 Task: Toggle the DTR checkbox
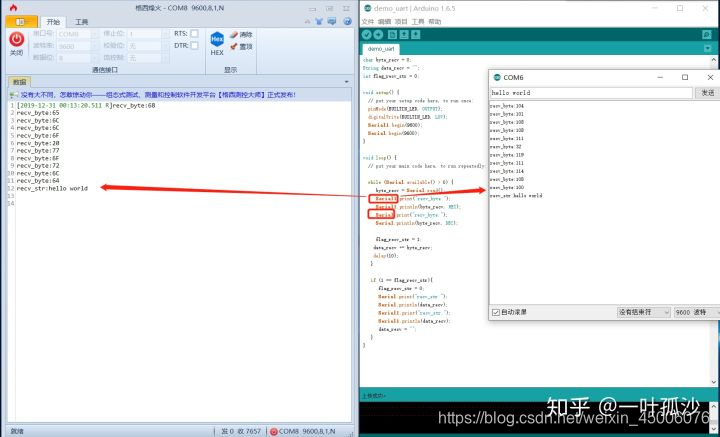[194, 45]
